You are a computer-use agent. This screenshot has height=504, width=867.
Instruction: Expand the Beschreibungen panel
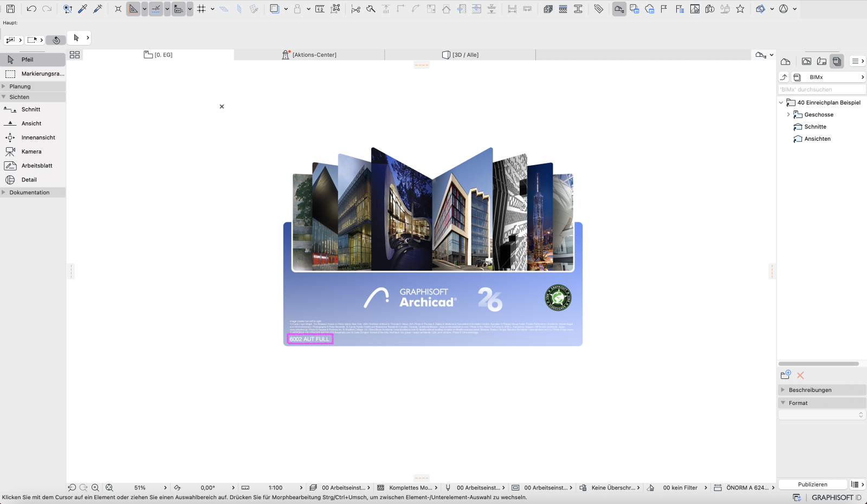pyautogui.click(x=822, y=390)
